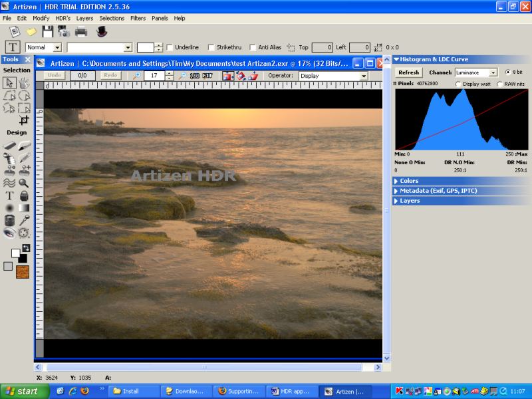
Task: Select the clone stamp tool with plus sign
Action: tap(24, 170)
